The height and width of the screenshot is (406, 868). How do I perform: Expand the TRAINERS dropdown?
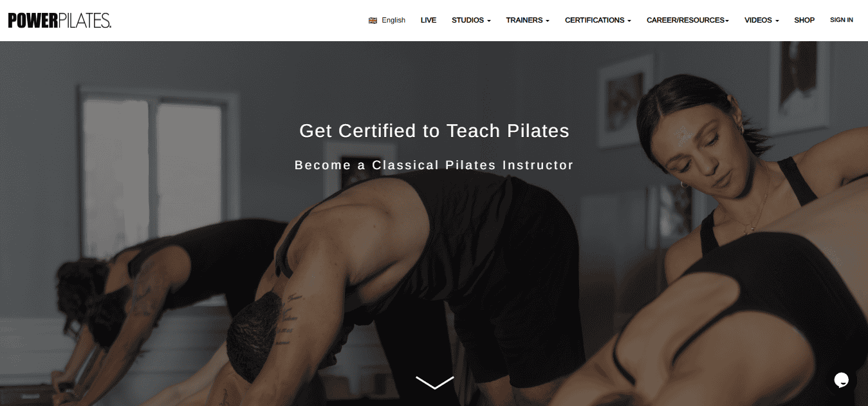point(528,21)
